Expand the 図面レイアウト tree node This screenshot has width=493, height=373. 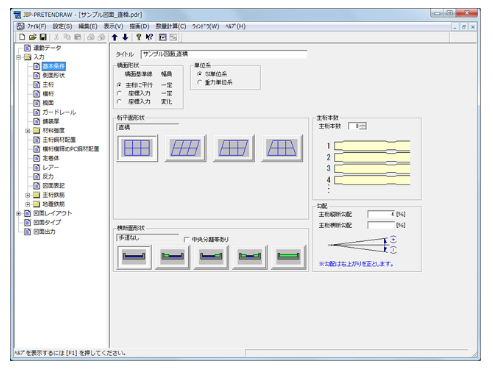[x=19, y=213]
